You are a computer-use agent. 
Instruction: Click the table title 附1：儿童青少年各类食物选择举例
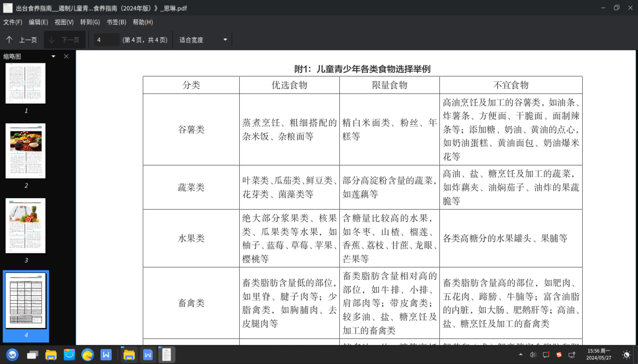(x=362, y=69)
